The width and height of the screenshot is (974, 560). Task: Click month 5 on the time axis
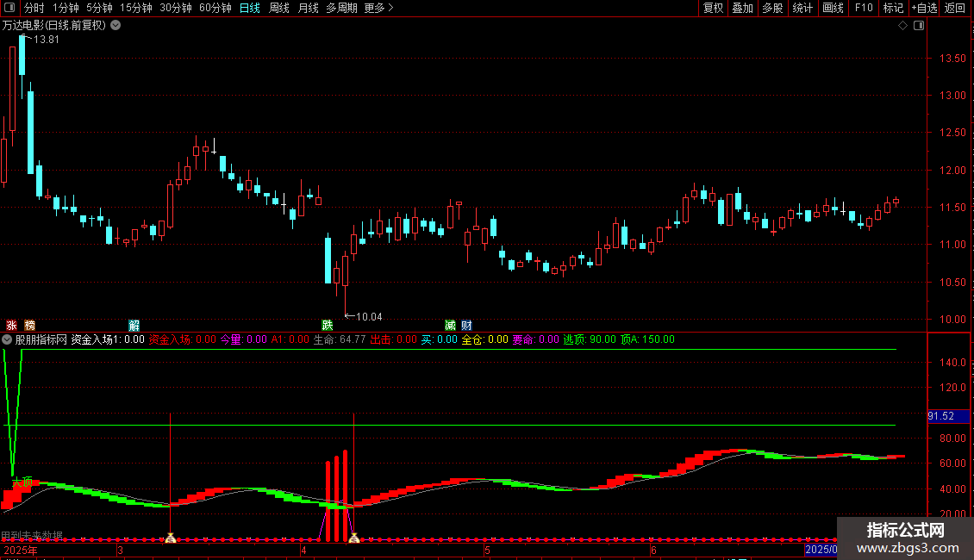click(488, 550)
